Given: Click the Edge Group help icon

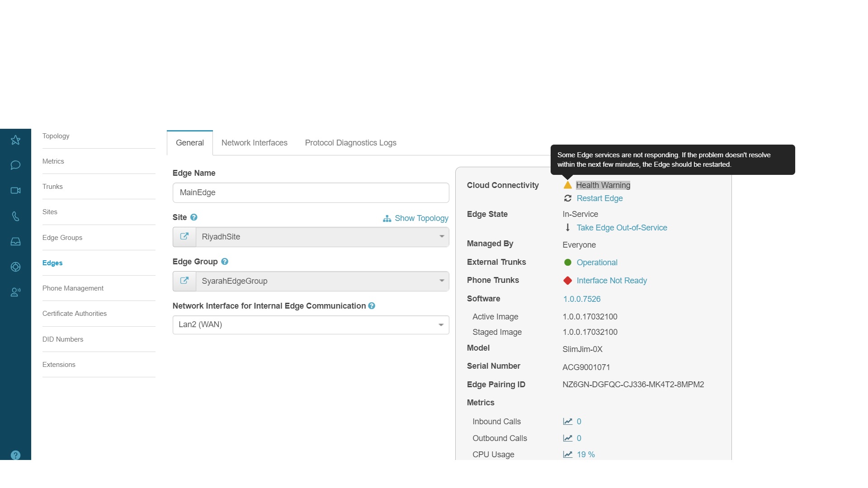Looking at the screenshot, I should 225,262.
